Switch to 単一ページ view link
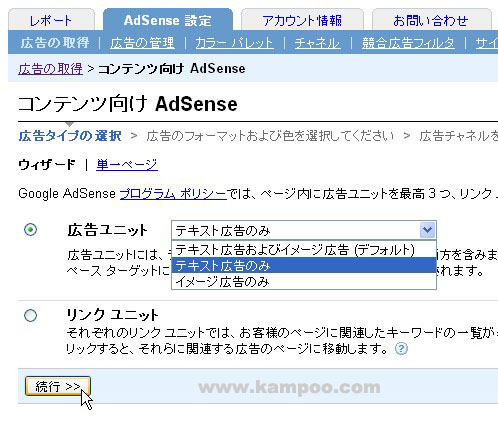Screen dimensions: 498x421 tap(127, 165)
